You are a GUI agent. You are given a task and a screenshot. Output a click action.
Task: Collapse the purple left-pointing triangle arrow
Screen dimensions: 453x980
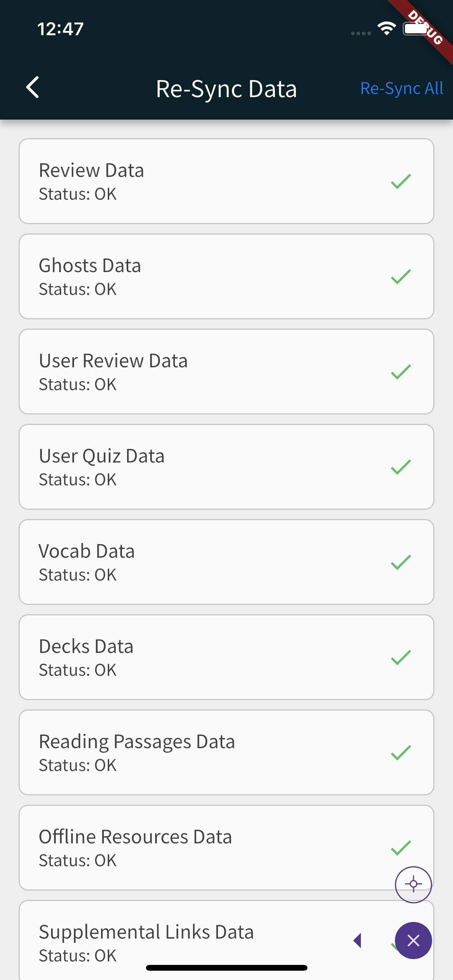click(x=357, y=941)
